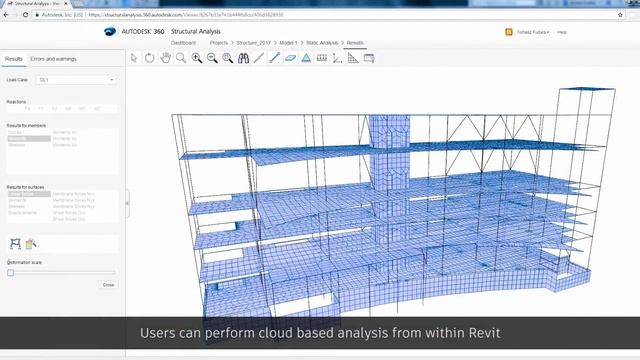Open the user account name dropdown
This screenshot has height=360, width=640.
pos(533,32)
